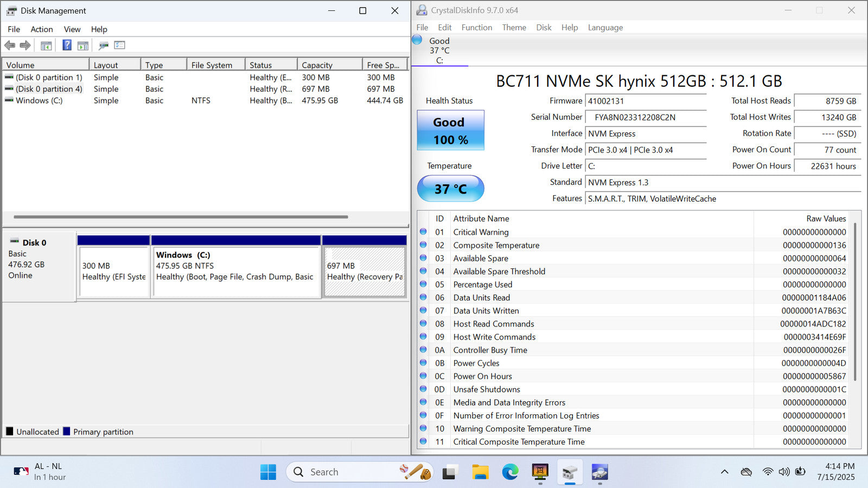Click the blue Primary partition legend swatch
868x488 pixels.
tap(67, 432)
